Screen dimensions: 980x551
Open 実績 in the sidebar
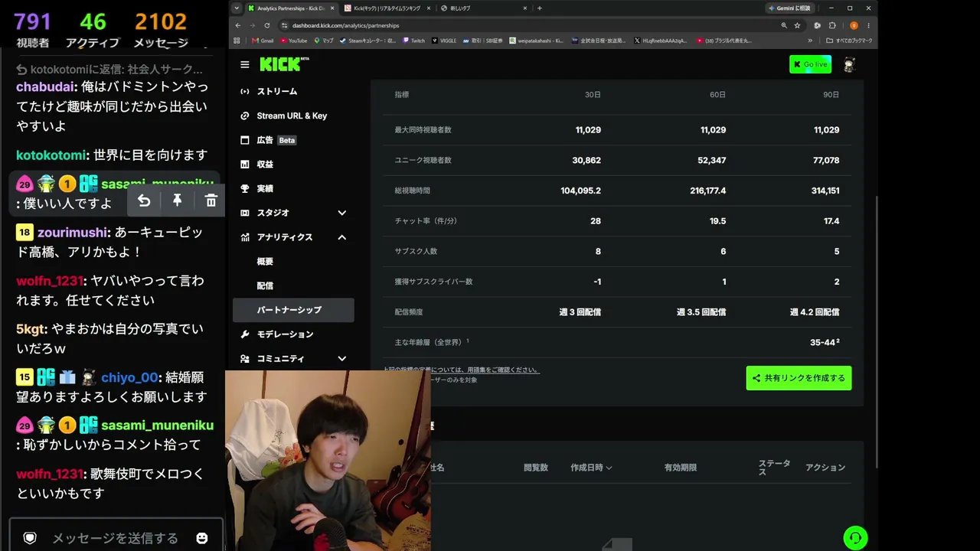(x=293, y=188)
